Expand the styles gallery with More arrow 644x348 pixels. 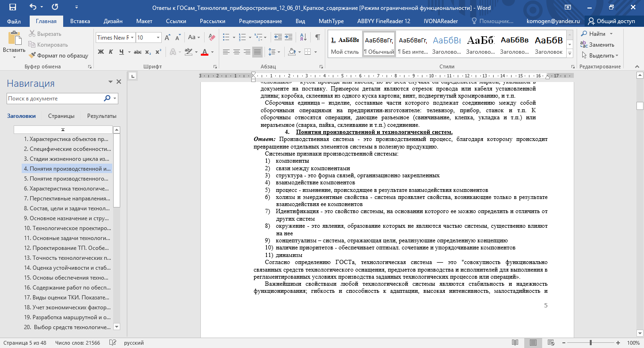point(570,54)
